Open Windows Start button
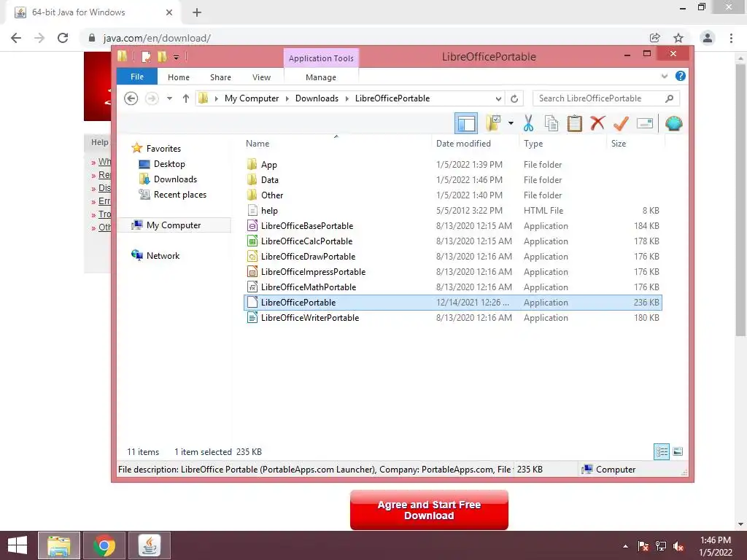Viewport: 747px width, 560px height. (x=18, y=545)
